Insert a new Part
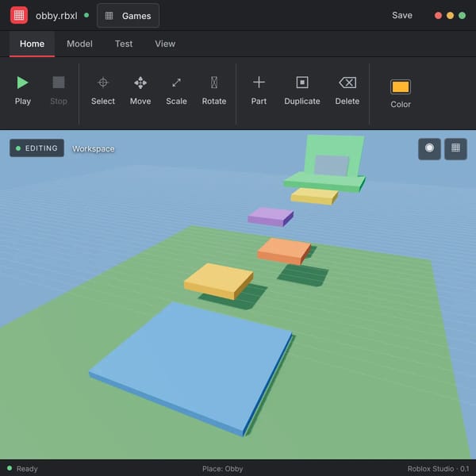 coord(259,90)
